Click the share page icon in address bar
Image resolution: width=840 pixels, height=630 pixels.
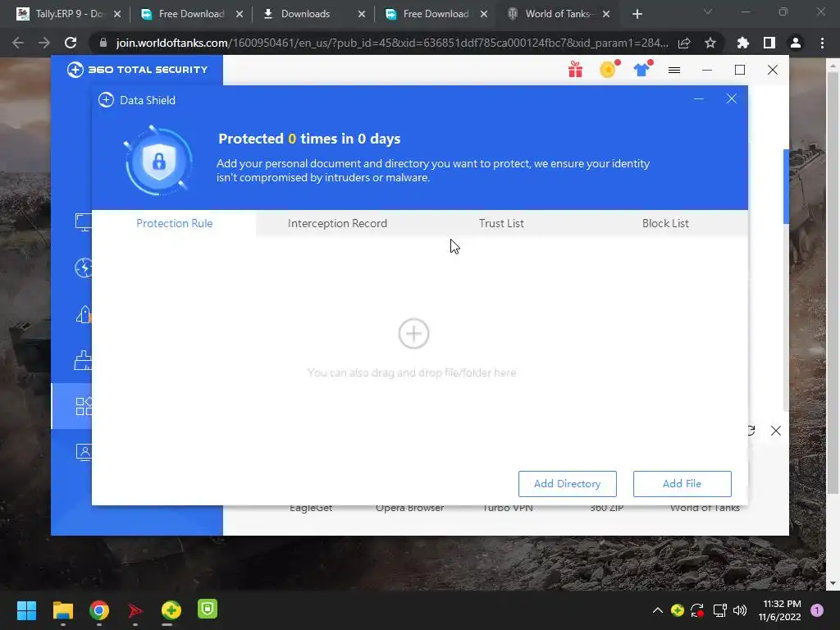coord(684,43)
